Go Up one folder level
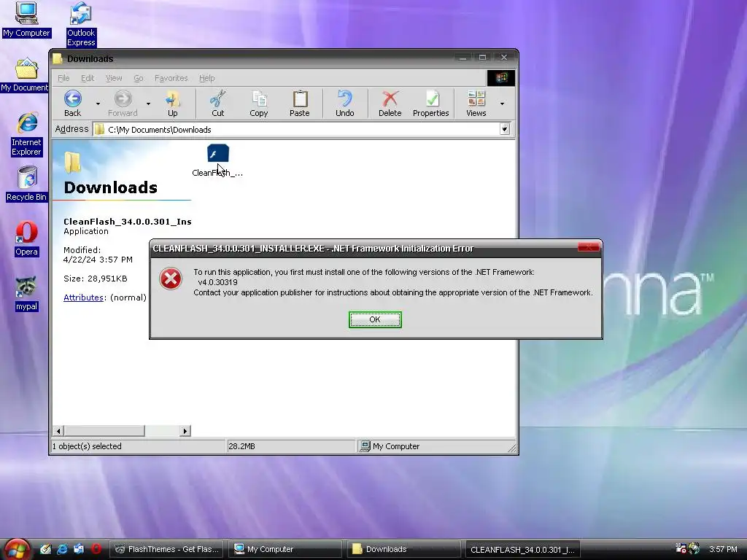Image resolution: width=747 pixels, height=560 pixels. pos(172,104)
